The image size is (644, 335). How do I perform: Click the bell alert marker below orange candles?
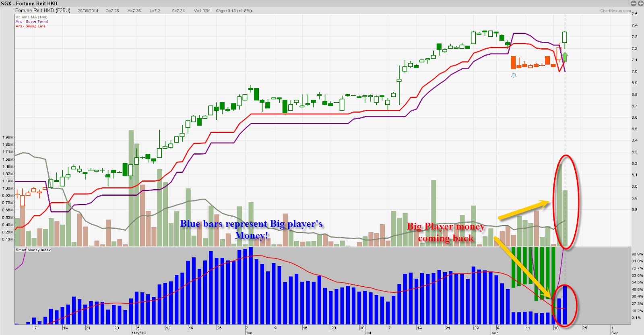click(x=514, y=75)
